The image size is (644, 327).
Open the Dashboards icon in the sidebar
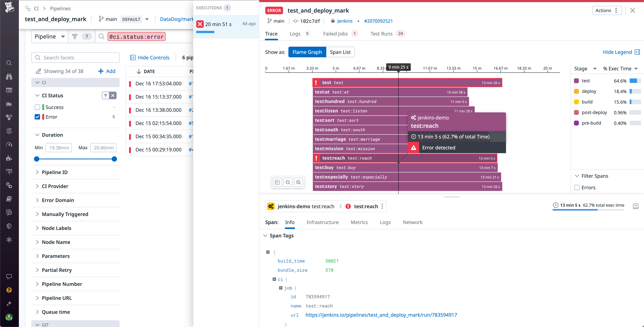click(x=9, y=90)
